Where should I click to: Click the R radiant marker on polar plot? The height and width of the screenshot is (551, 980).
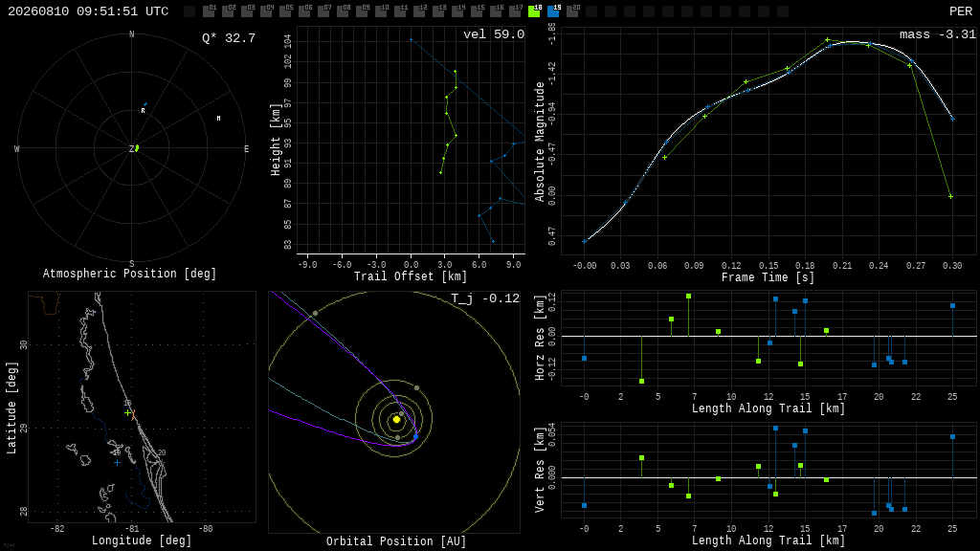[144, 111]
